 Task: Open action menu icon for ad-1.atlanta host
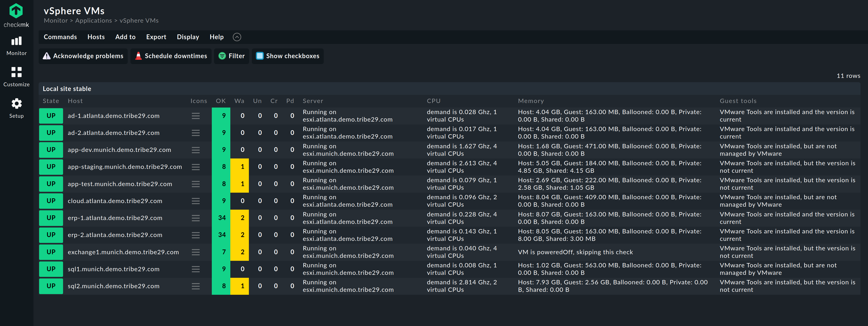tap(196, 116)
